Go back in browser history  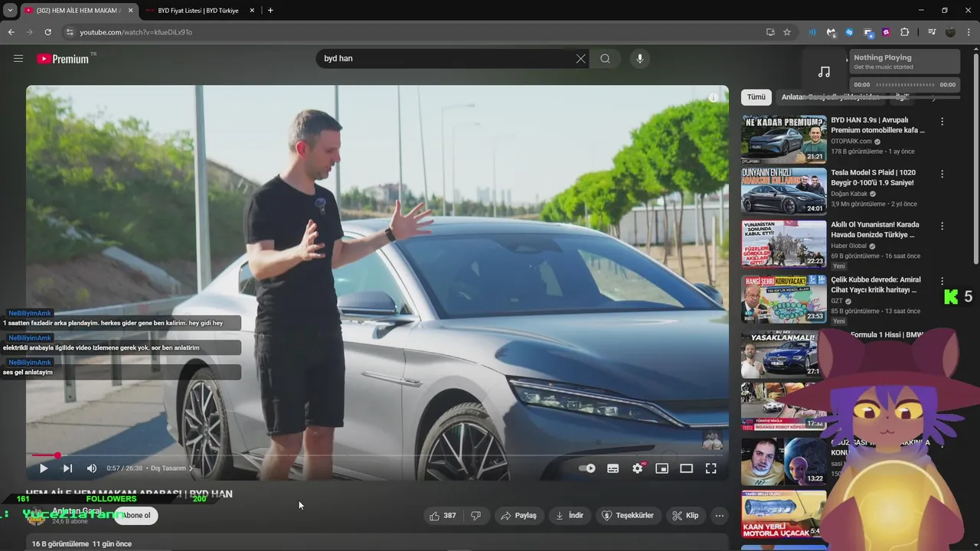(x=11, y=32)
